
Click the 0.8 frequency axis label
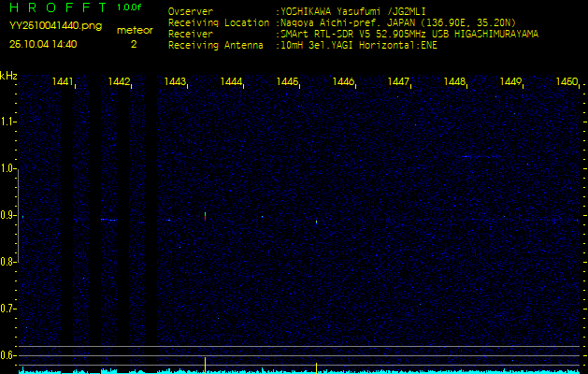click(x=7, y=262)
